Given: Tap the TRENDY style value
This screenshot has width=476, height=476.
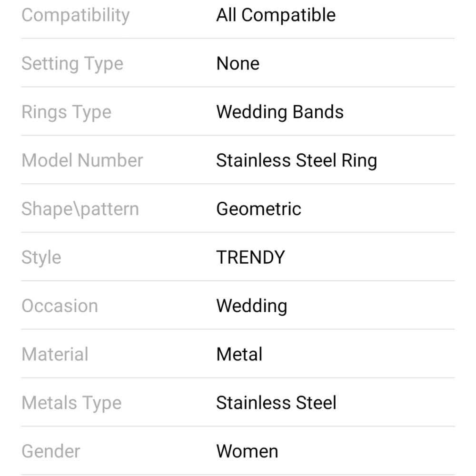Looking at the screenshot, I should coord(251,258).
